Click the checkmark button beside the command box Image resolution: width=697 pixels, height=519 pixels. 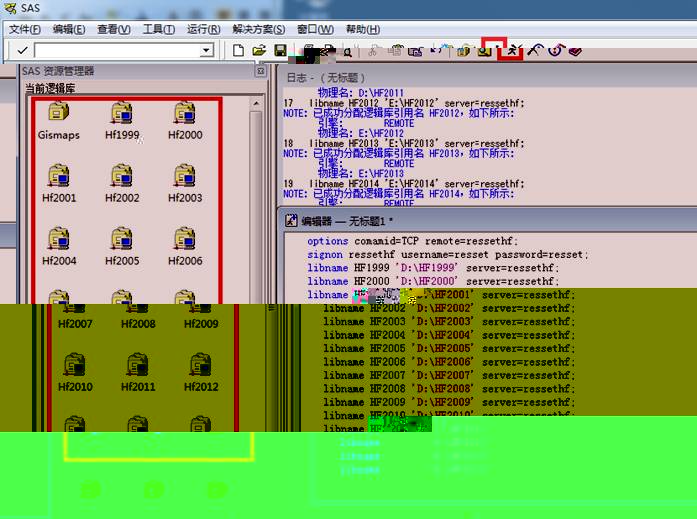[x=22, y=50]
